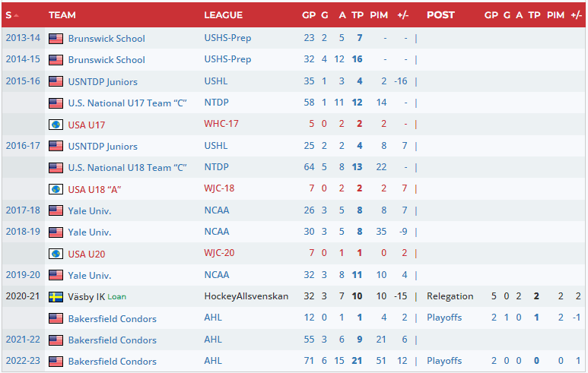Click the Sweden flag beside Väsby IK
This screenshot has width=588, height=373.
click(56, 297)
